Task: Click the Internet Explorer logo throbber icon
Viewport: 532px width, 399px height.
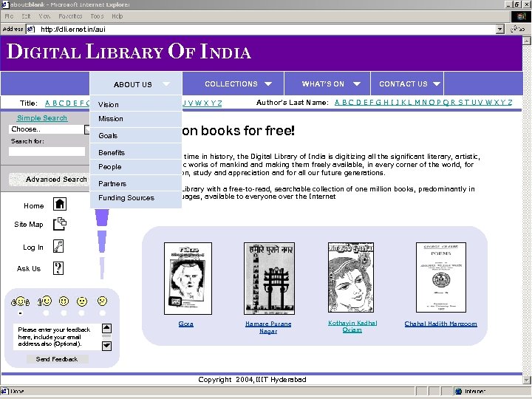Action: point(521,16)
